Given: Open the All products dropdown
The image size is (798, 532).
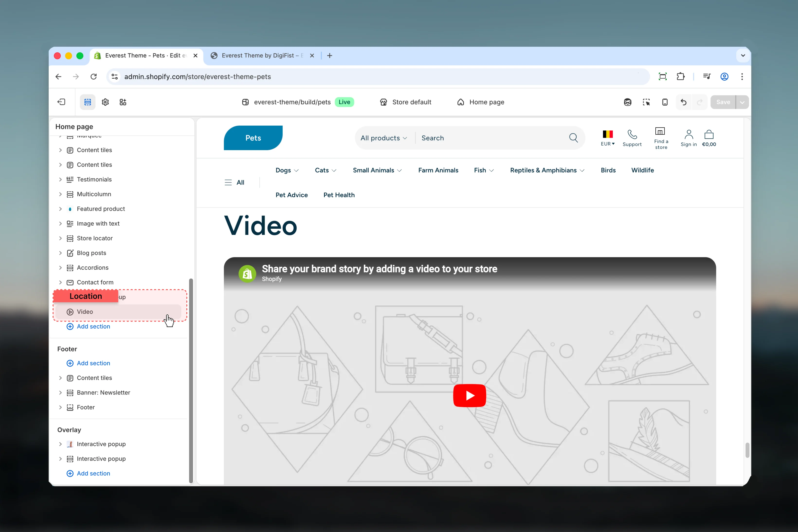Looking at the screenshot, I should point(384,138).
